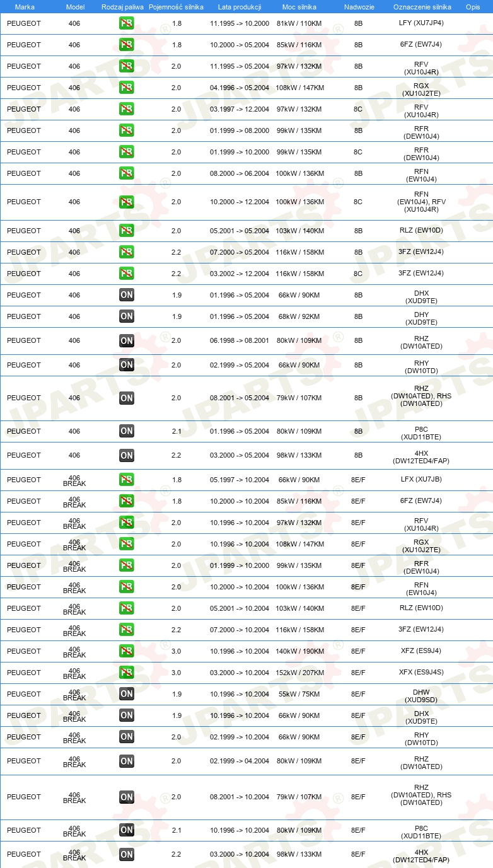The width and height of the screenshot is (493, 868).
Task: Click the petrol icon in the 05.2001 -> 10.2004 RLZ row
Action: click(126, 608)
